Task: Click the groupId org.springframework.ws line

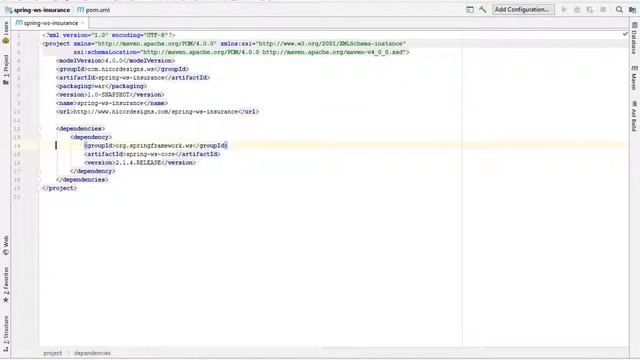Action: 156,146
